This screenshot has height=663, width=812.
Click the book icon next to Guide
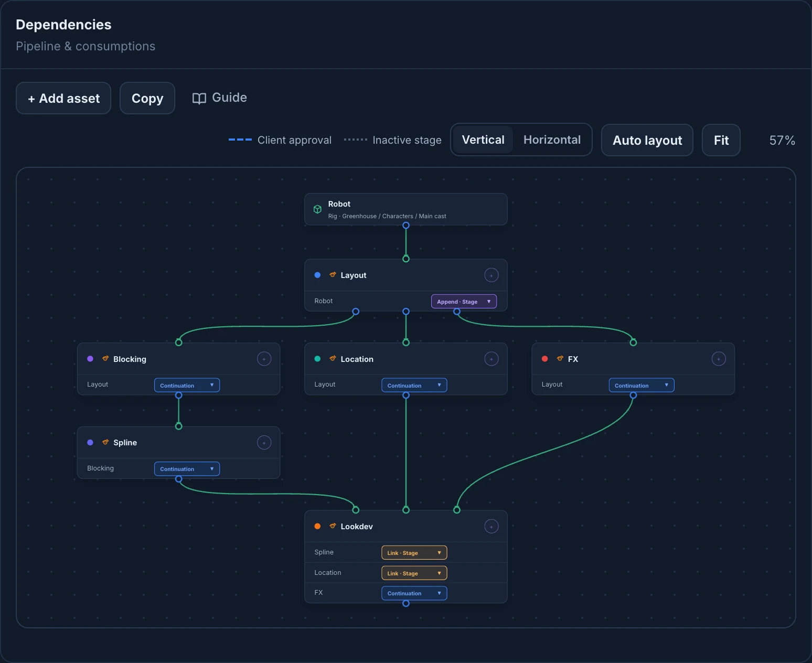199,99
